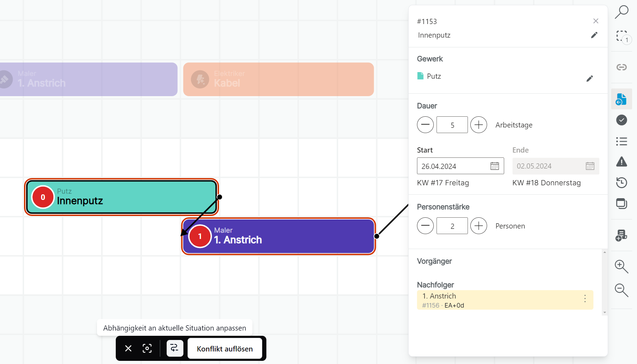Open the three-dot menu for 1. Anstrich successor
637x364 pixels.
click(x=585, y=299)
